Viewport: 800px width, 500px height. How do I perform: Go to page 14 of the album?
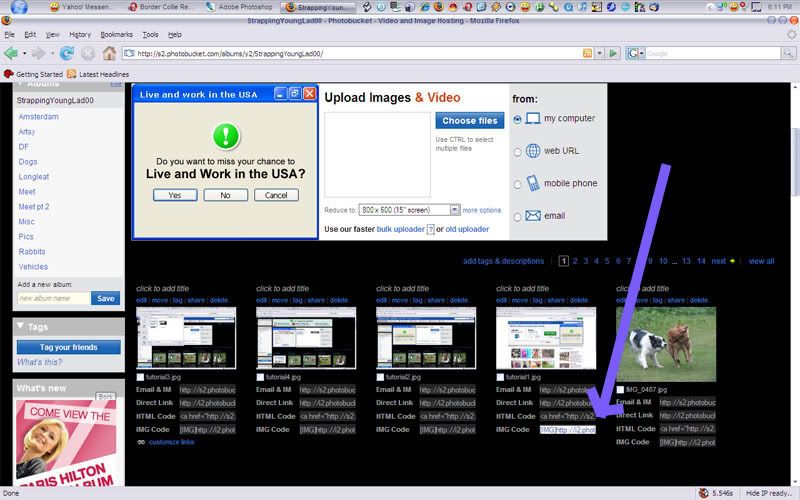701,261
